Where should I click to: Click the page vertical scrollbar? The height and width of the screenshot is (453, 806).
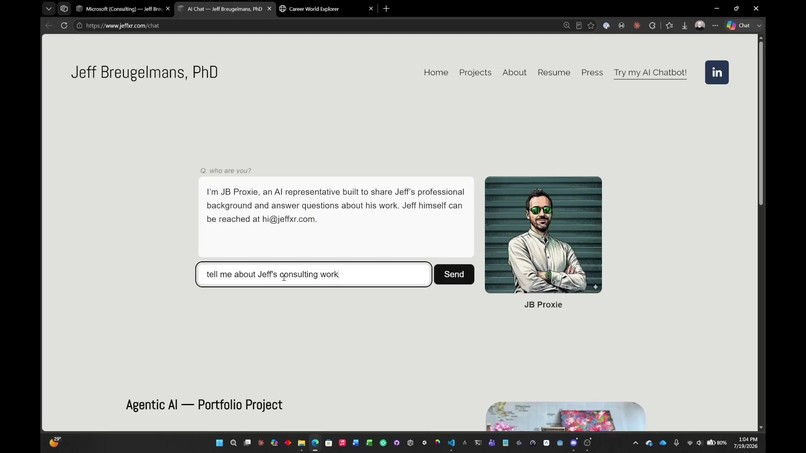[761, 123]
